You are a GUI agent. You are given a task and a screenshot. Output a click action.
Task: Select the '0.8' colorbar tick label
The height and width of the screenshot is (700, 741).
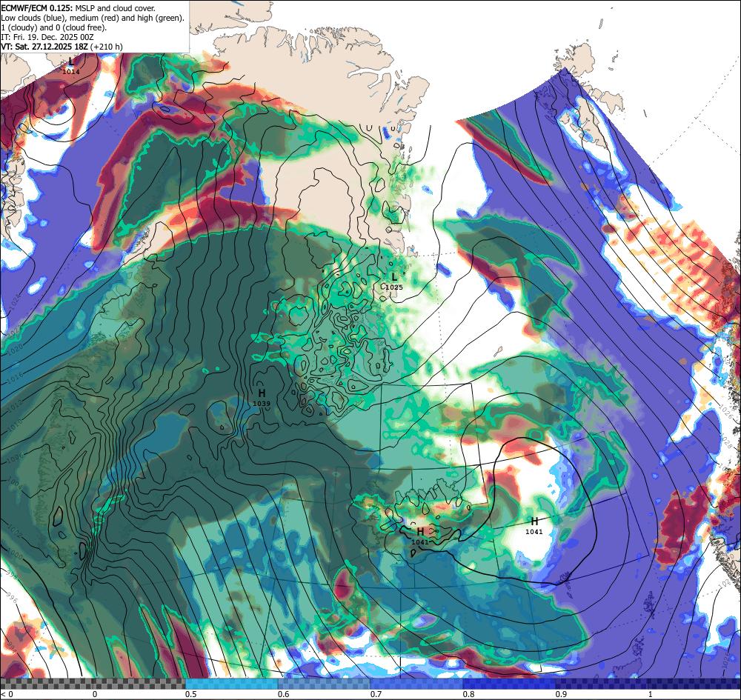tap(469, 695)
